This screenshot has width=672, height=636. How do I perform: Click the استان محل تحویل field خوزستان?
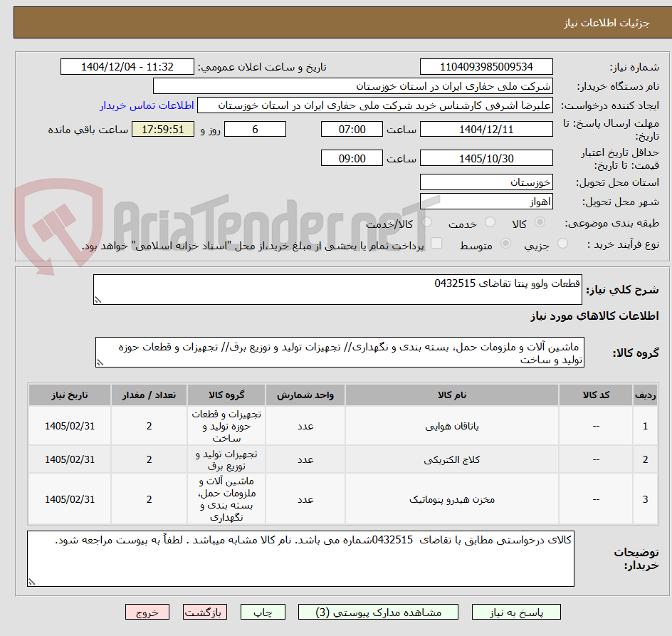[x=486, y=182]
